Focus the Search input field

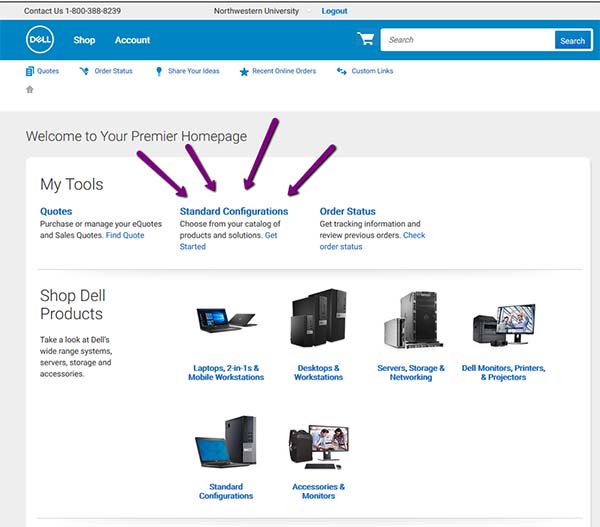pos(468,40)
